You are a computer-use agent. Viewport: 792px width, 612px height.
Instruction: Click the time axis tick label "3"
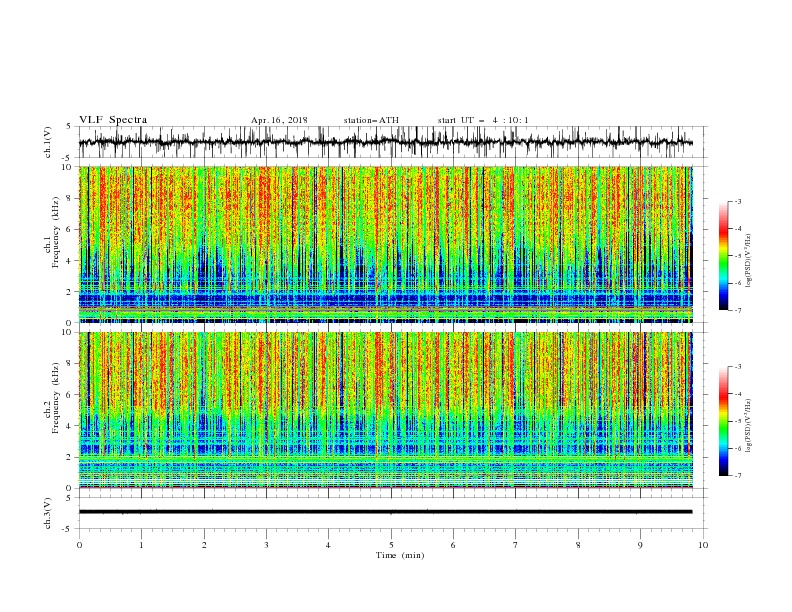click(266, 545)
